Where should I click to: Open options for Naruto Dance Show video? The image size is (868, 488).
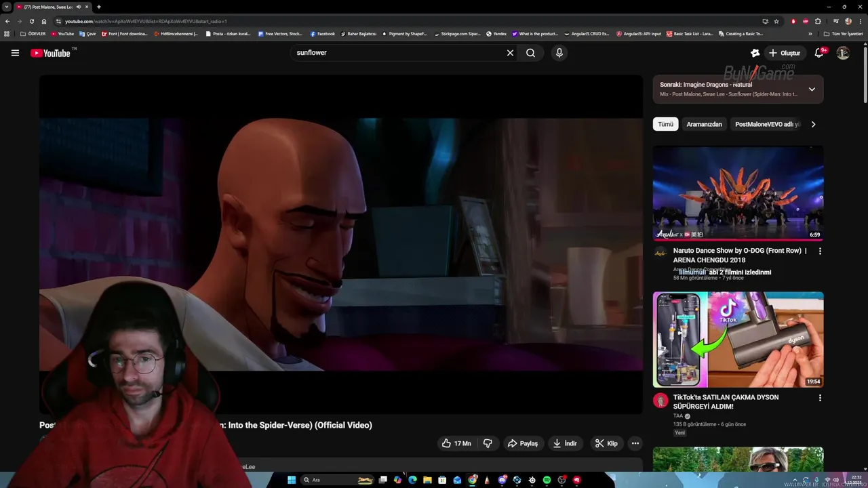pos(820,251)
